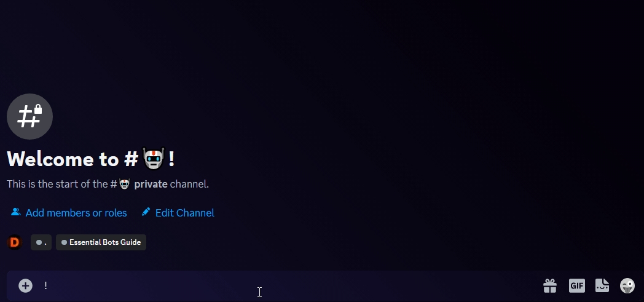Click gray color dot in Essential Bots Guide
The image size is (644, 302).
pyautogui.click(x=64, y=242)
